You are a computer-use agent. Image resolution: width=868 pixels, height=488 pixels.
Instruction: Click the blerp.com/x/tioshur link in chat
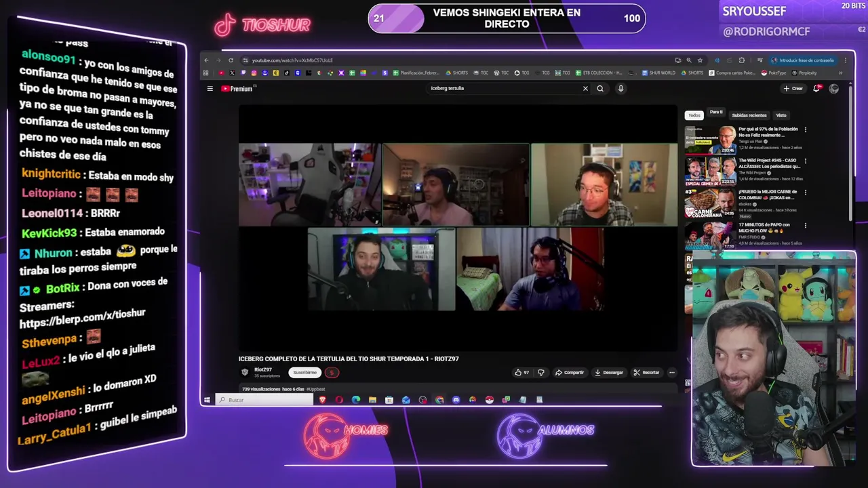pos(82,319)
